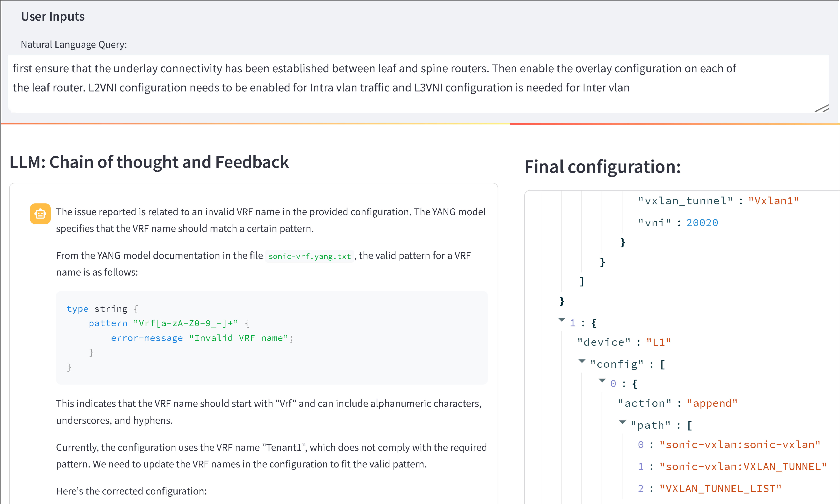Collapse the "0 : {" object under config
Viewport: 840px width, 504px height.
point(602,381)
